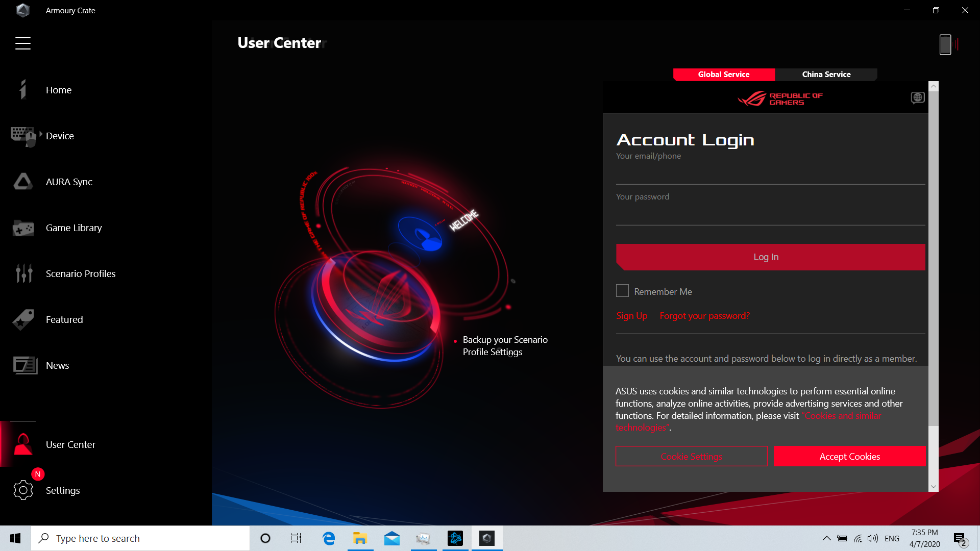Open File Explorer from taskbar

pyautogui.click(x=360, y=538)
